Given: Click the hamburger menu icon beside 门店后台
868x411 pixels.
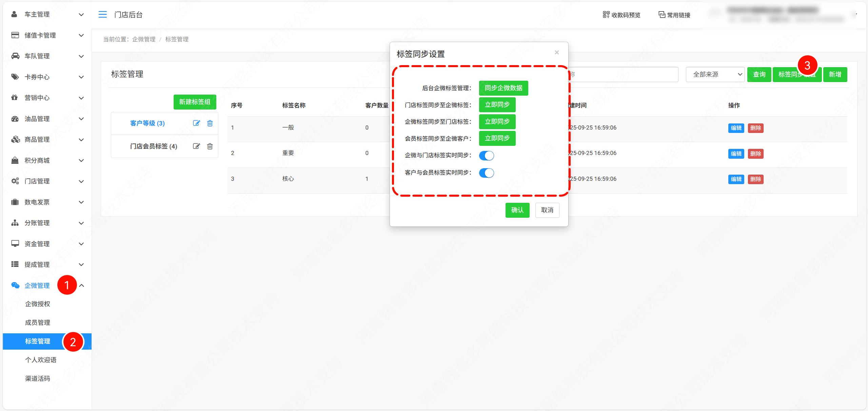Looking at the screenshot, I should click(102, 15).
